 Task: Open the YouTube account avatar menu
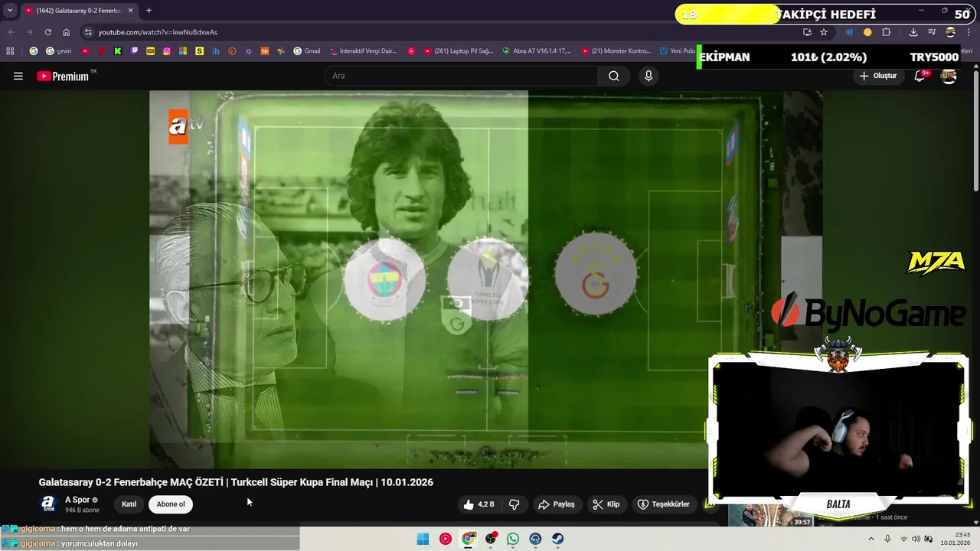click(949, 76)
